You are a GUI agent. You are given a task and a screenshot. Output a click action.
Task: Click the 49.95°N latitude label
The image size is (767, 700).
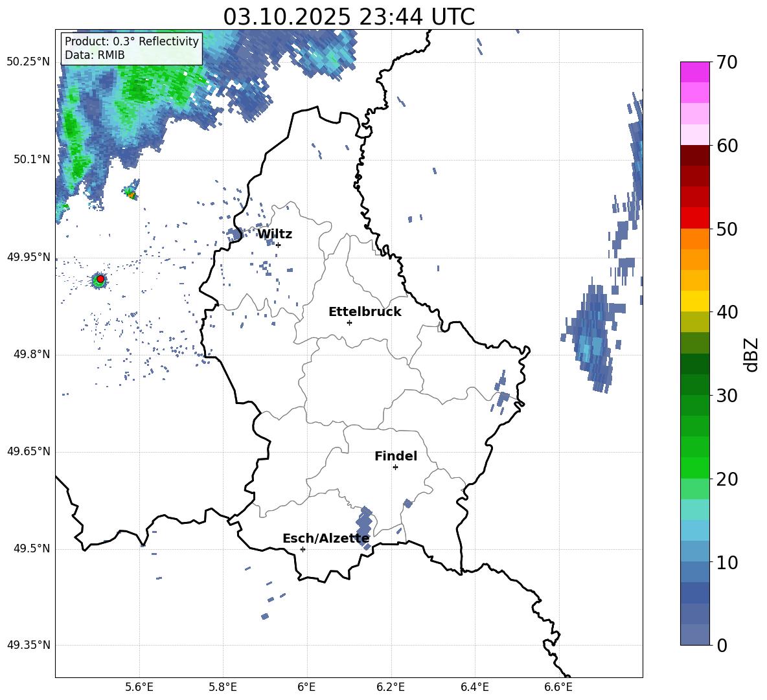click(x=28, y=257)
